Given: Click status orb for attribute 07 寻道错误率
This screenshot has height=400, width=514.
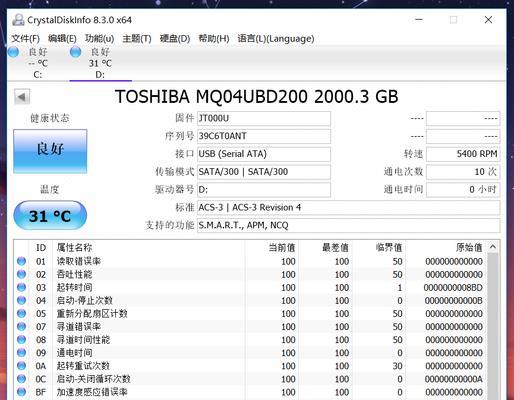Looking at the screenshot, I should tap(21, 326).
